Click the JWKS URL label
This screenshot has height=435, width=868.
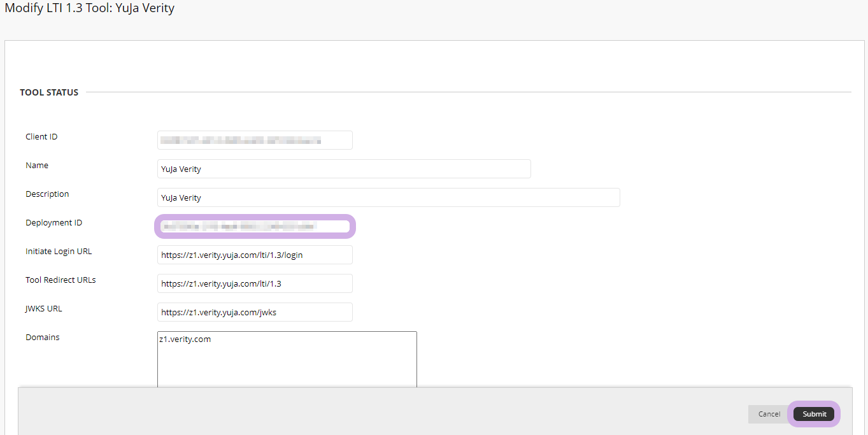click(44, 309)
